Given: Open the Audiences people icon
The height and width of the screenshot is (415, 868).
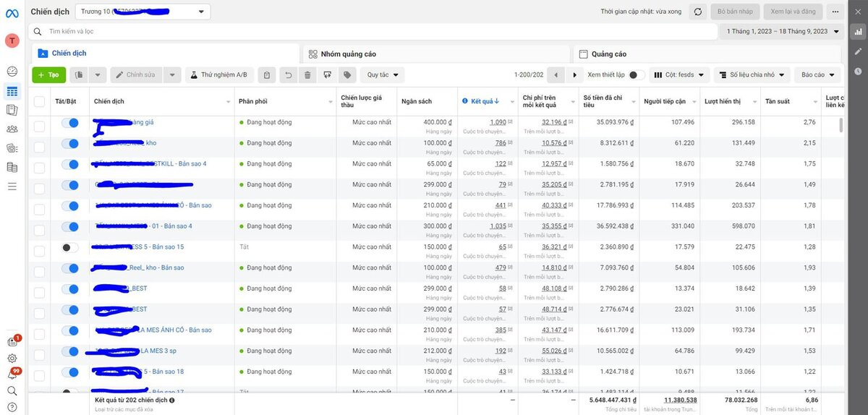Looking at the screenshot, I should click(12, 129).
